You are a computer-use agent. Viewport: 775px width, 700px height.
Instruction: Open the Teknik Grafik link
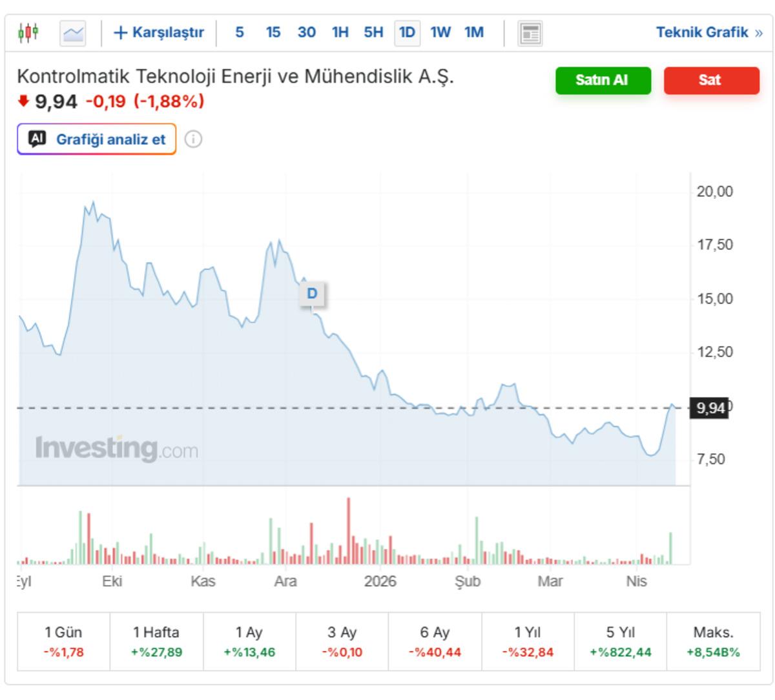point(708,32)
